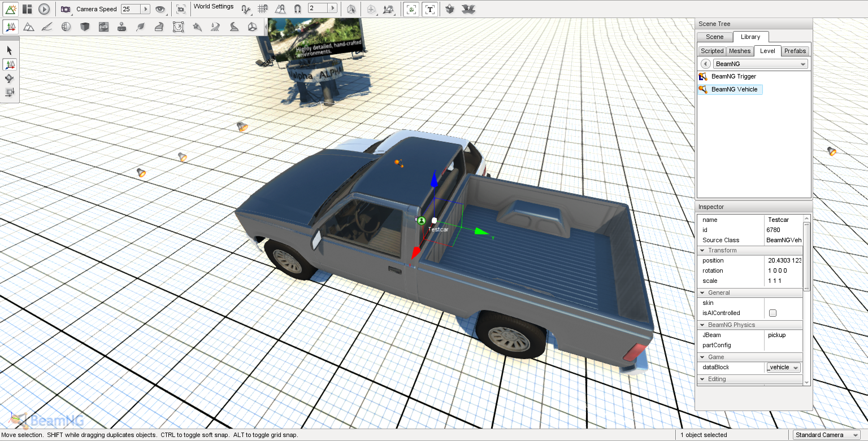The width and height of the screenshot is (868, 441).
Task: Open World Settings
Action: coord(214,7)
